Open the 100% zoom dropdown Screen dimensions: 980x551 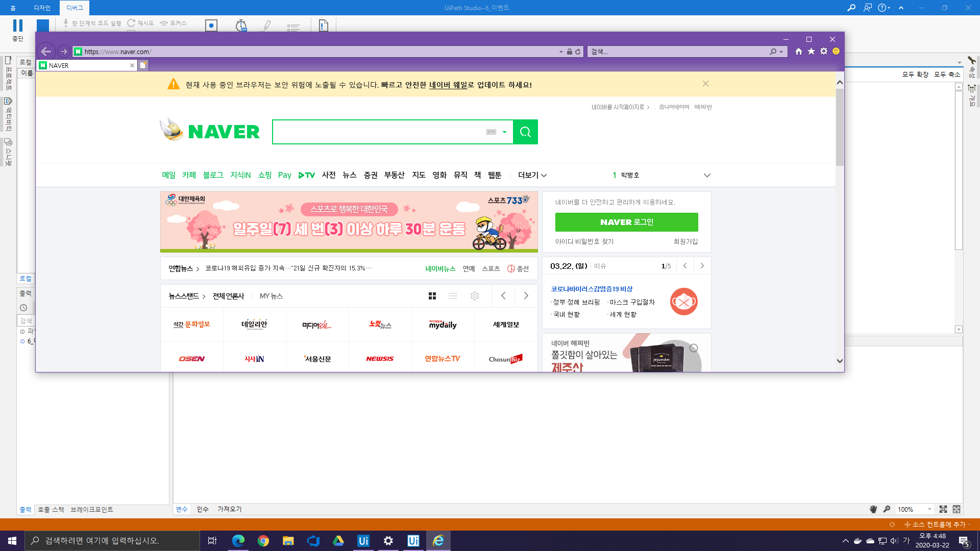pos(929,509)
